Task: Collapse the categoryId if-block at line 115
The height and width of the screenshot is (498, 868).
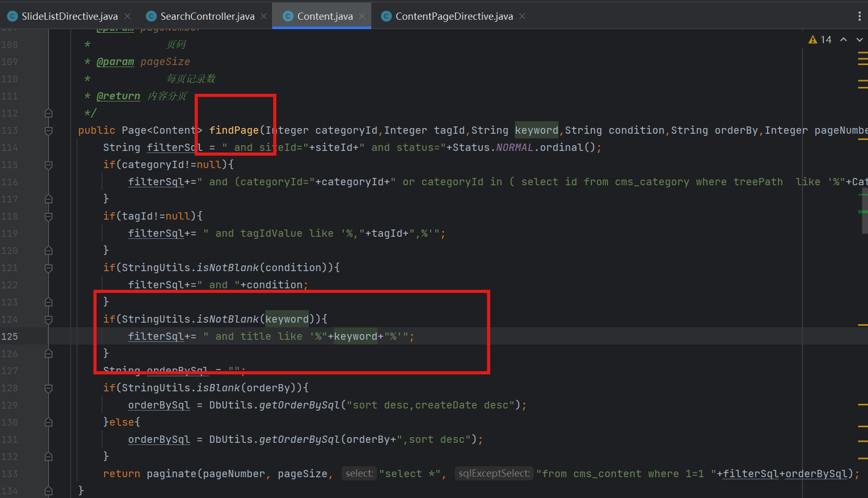Action: 48,165
